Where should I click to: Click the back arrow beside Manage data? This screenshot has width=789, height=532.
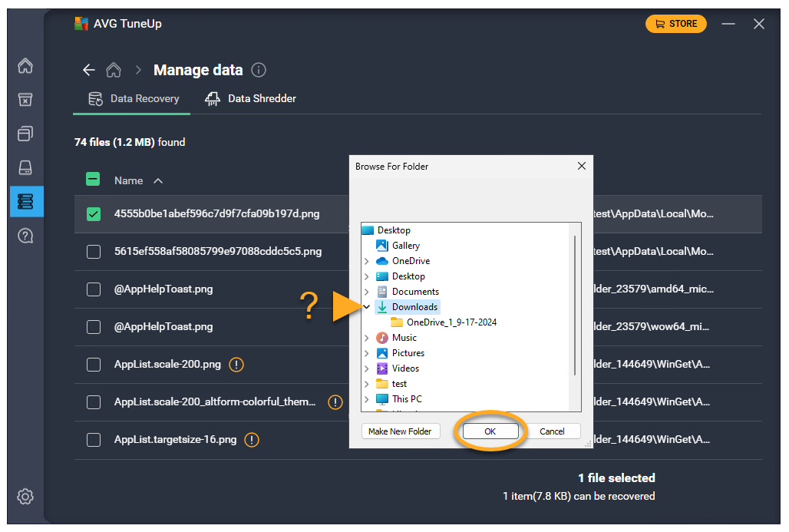click(89, 70)
